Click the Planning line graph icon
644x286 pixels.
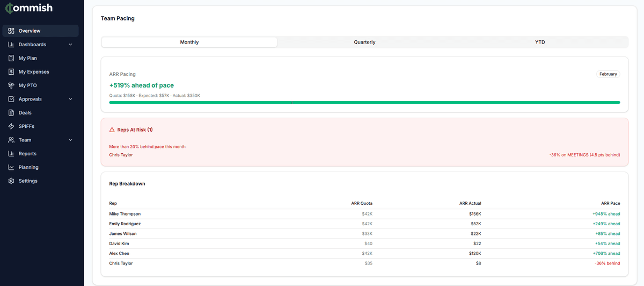(11, 167)
